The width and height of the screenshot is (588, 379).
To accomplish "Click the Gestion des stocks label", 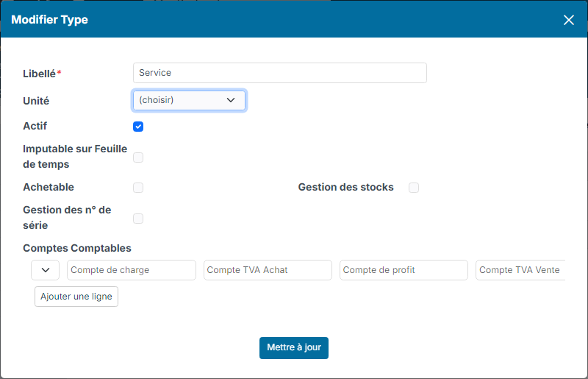I will click(x=345, y=187).
